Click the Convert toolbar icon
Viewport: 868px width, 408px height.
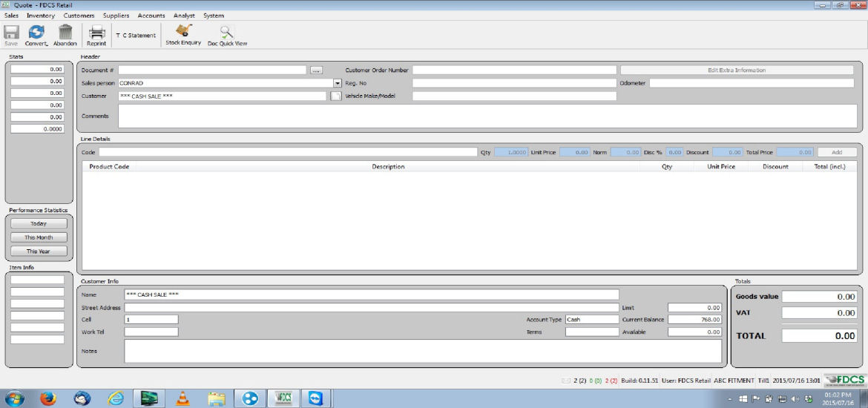(36, 33)
